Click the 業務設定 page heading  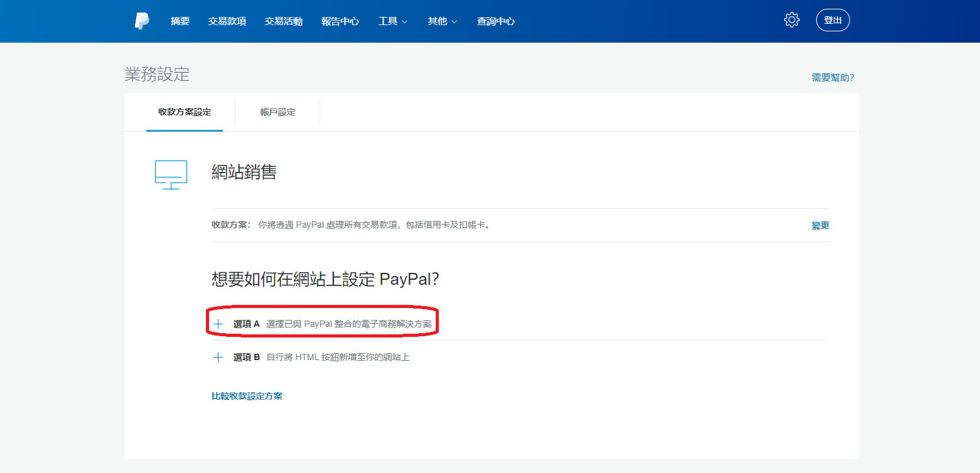tap(157, 74)
